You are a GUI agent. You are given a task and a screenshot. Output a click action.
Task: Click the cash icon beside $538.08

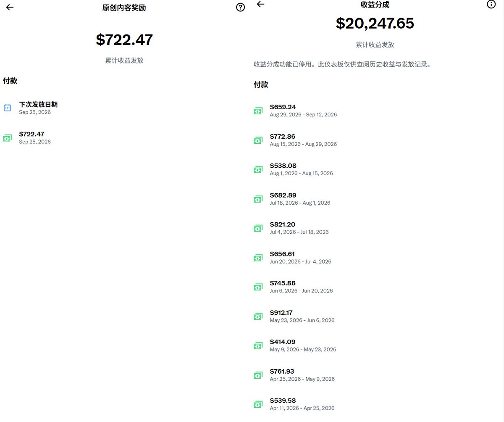pos(258,169)
